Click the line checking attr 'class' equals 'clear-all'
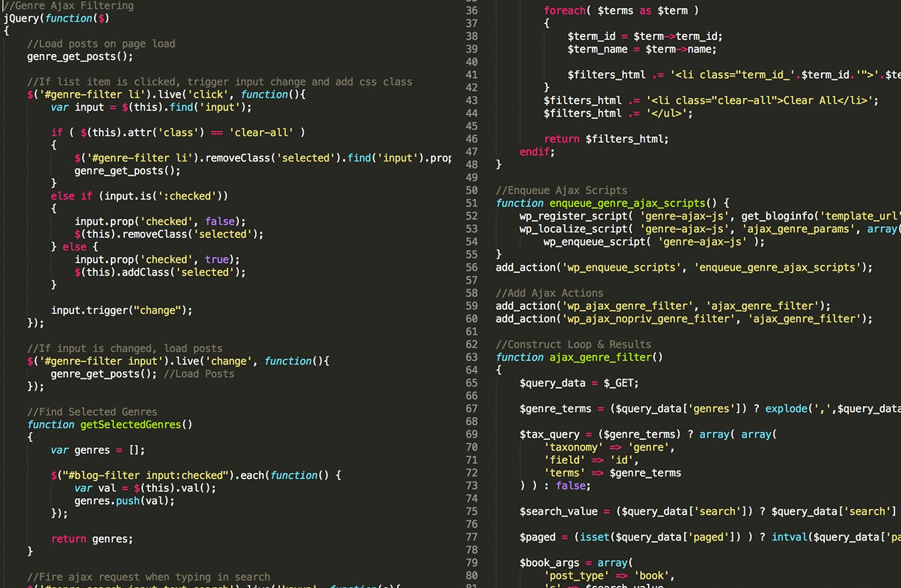 pos(178,133)
